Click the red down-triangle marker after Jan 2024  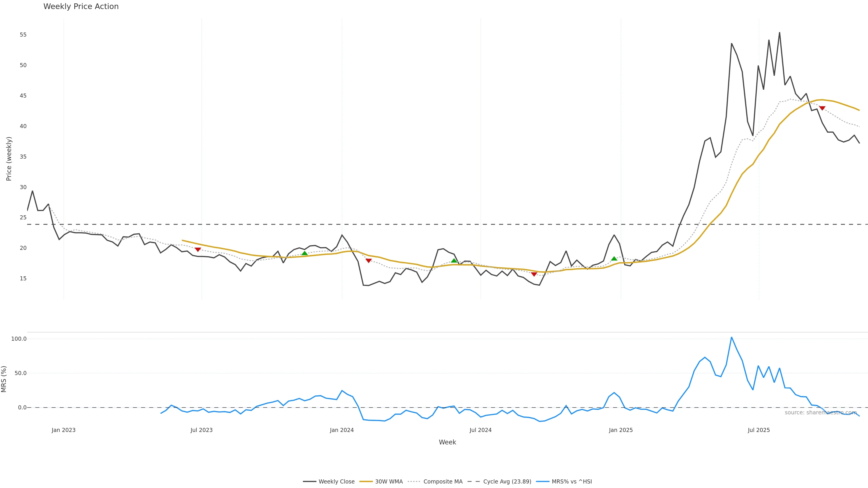pos(369,261)
